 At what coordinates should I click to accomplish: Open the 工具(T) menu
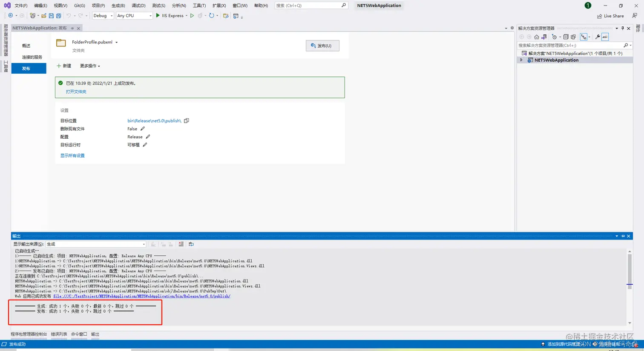199,6
